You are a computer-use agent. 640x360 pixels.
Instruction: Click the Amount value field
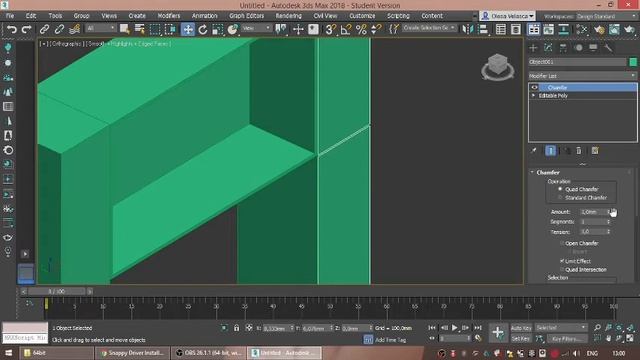click(x=593, y=212)
